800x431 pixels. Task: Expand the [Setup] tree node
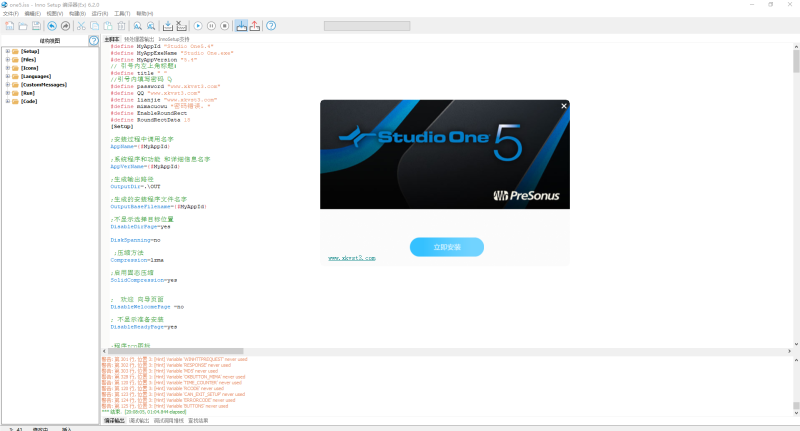pos(8,51)
